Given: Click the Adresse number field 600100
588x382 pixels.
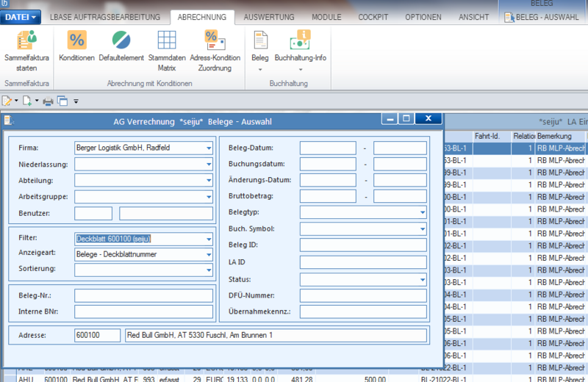Looking at the screenshot, I should pos(98,335).
